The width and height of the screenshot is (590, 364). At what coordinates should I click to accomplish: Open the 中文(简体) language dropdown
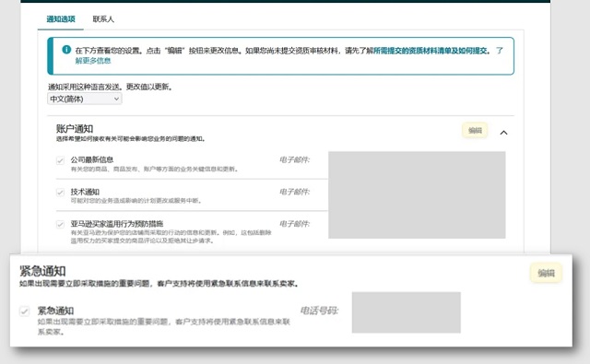[x=85, y=99]
